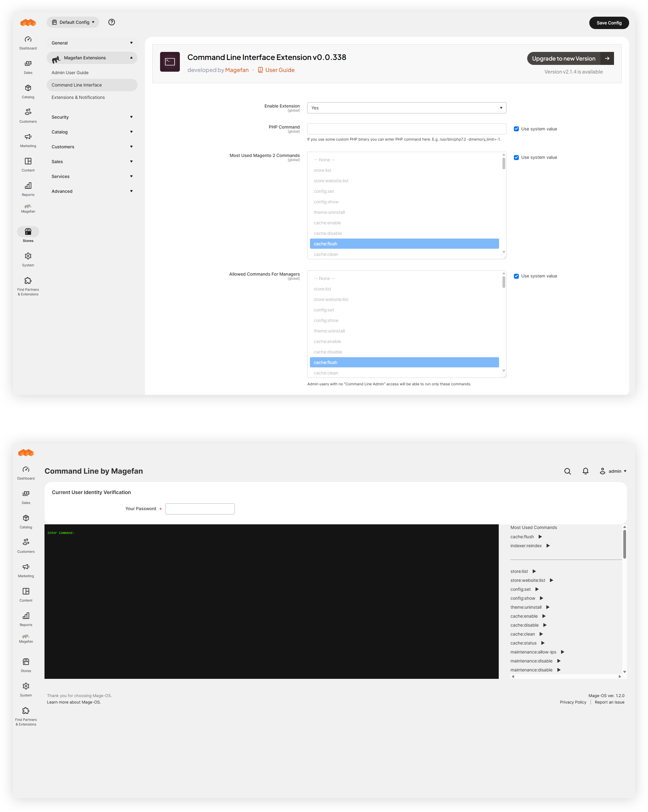Open the Dashboard icon in top sidebar
The image size is (648, 812).
(x=28, y=40)
